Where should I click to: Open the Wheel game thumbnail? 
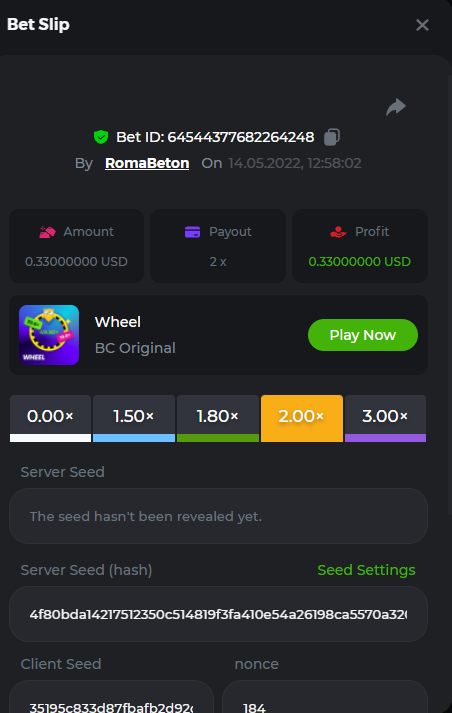click(49, 335)
